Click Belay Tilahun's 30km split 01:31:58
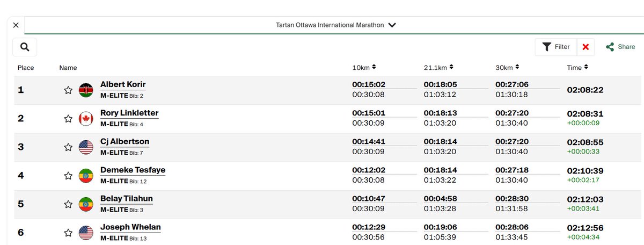Image resolution: width=644 pixels, height=245 pixels. (x=511, y=208)
